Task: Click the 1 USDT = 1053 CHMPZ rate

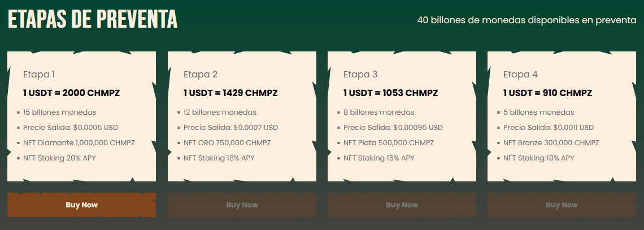Action: pyautogui.click(x=390, y=93)
